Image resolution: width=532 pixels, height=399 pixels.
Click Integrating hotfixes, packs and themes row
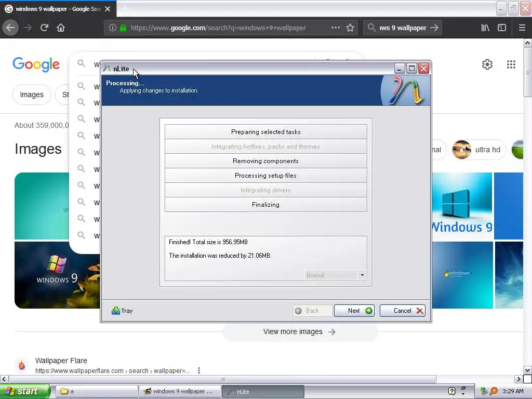265,146
